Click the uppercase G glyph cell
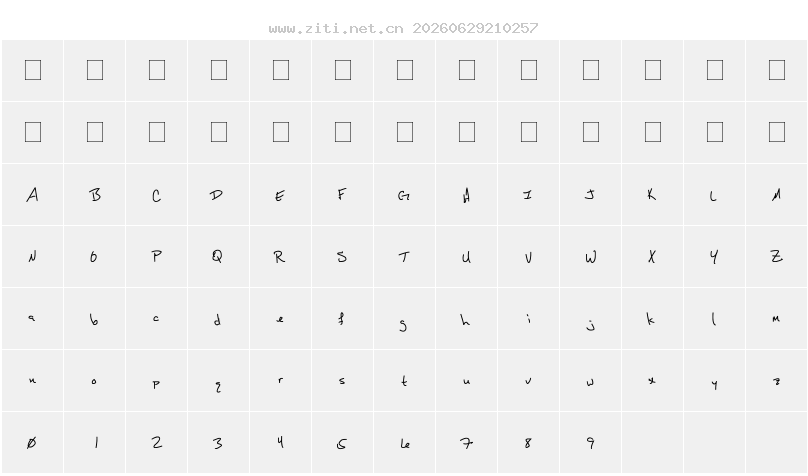The height and width of the screenshot is (476, 808). pyautogui.click(x=405, y=195)
